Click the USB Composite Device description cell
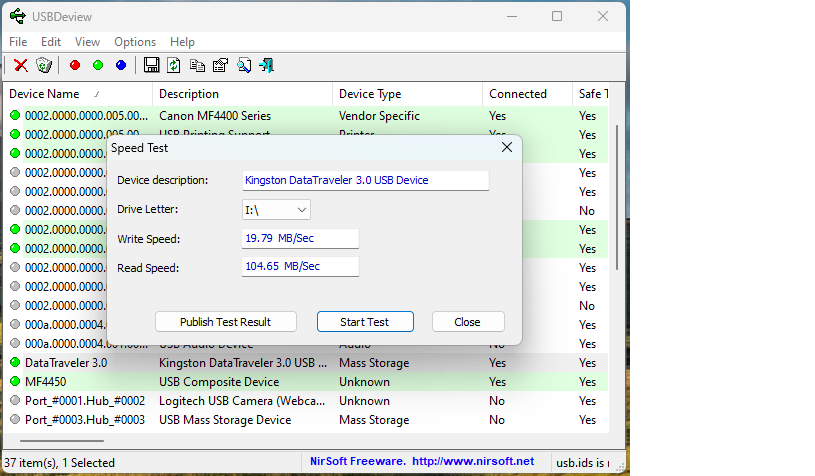The width and height of the screenshot is (815, 476). tap(219, 382)
